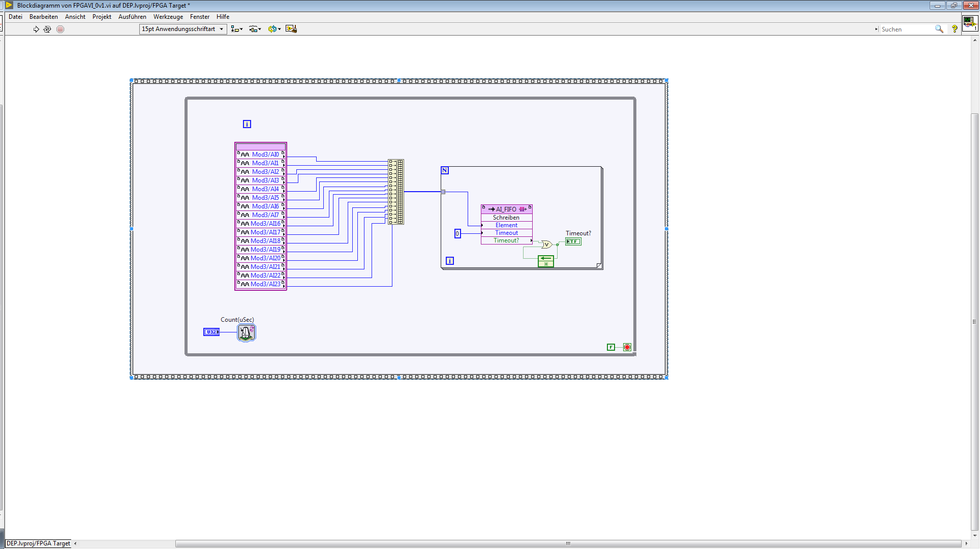Click the Build Array node
980x549 pixels.
[x=396, y=192]
